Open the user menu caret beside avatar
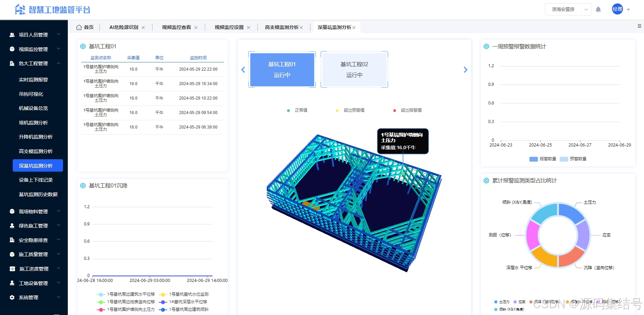This screenshot has width=644, height=315. tap(629, 10)
